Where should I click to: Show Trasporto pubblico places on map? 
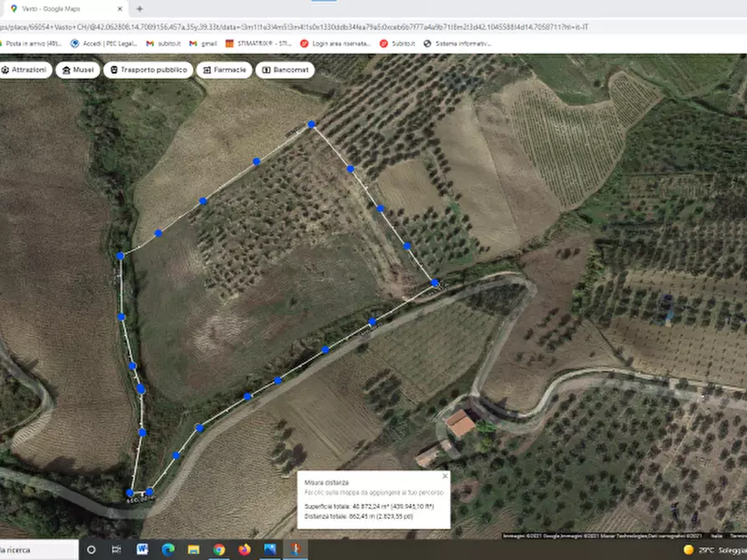[149, 70]
